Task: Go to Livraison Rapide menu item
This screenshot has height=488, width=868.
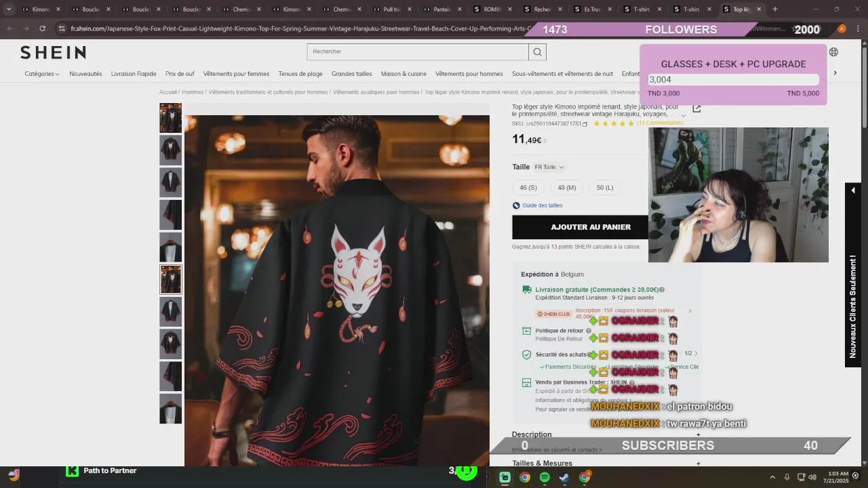Action: tap(134, 74)
